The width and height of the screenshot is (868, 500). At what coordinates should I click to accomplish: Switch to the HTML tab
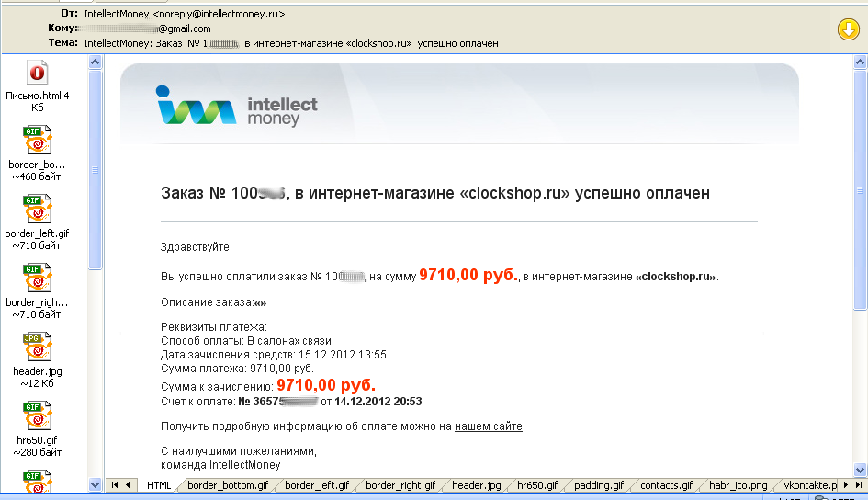coord(159,485)
